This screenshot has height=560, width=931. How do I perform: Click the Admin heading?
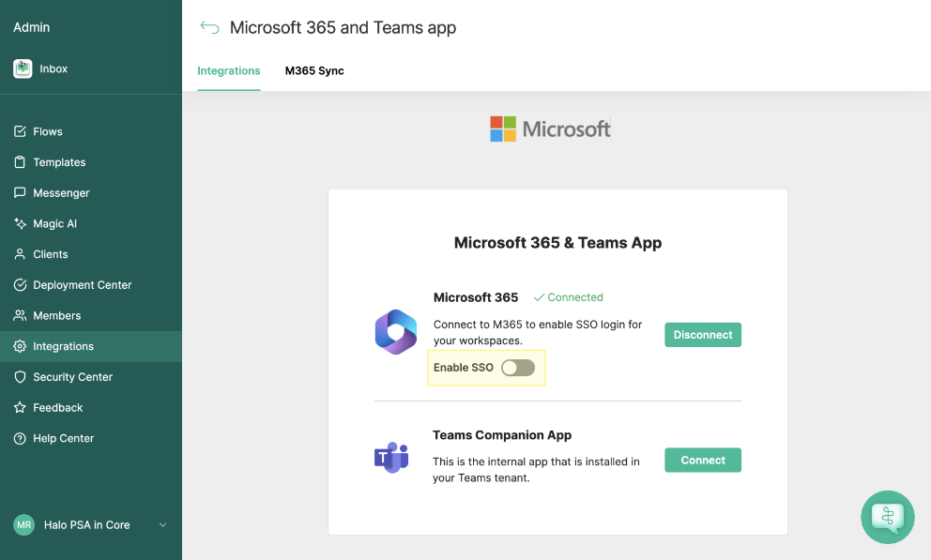coord(32,27)
